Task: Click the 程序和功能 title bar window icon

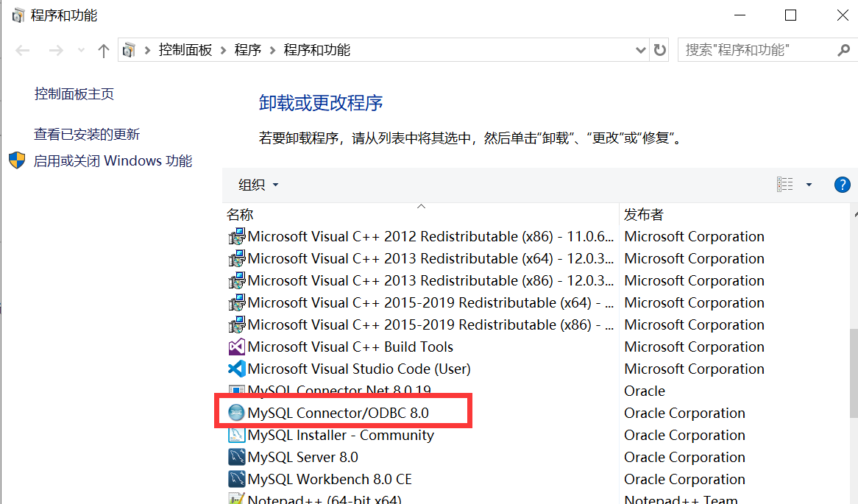Action: (18, 15)
